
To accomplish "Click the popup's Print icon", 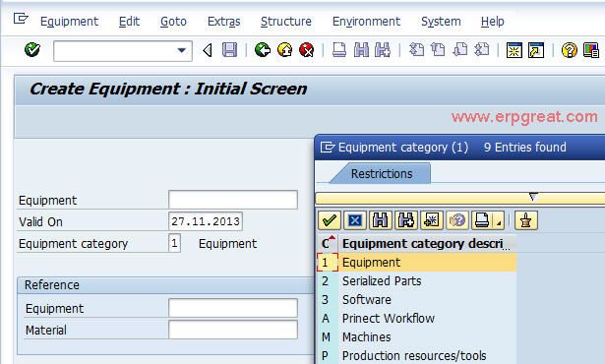I will pyautogui.click(x=483, y=220).
